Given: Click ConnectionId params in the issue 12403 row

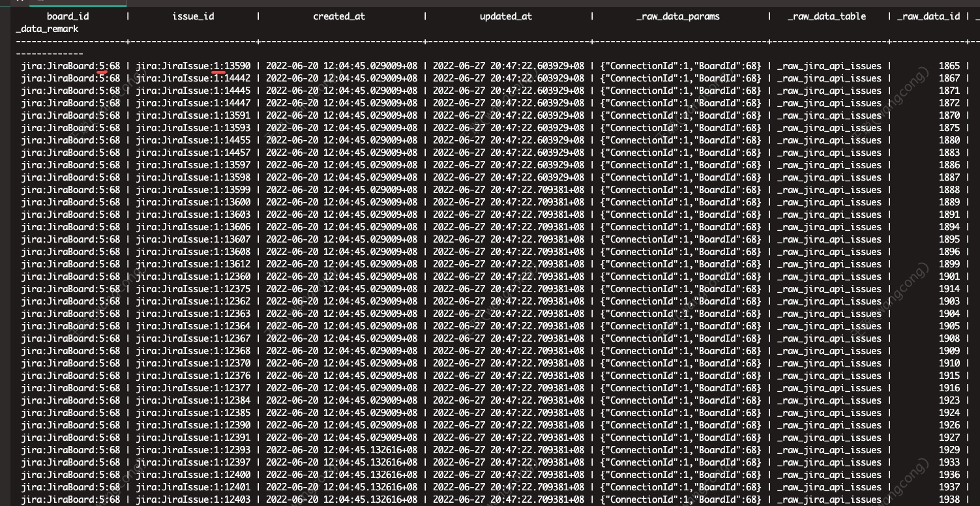Looking at the screenshot, I should tap(681, 499).
